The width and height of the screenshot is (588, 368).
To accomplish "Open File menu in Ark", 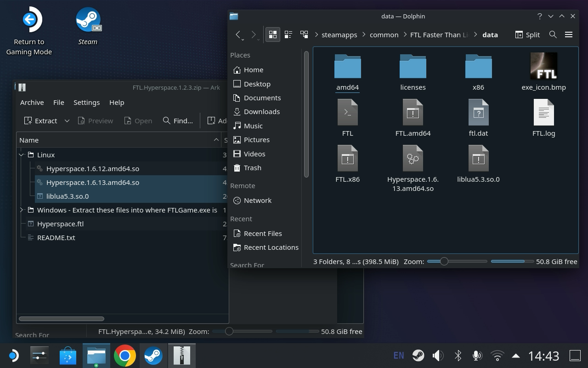I will (x=58, y=103).
